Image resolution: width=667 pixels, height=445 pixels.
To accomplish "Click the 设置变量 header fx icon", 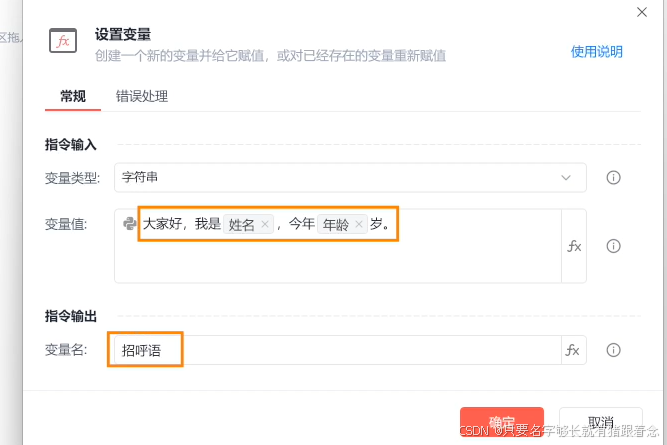I will 64,42.
